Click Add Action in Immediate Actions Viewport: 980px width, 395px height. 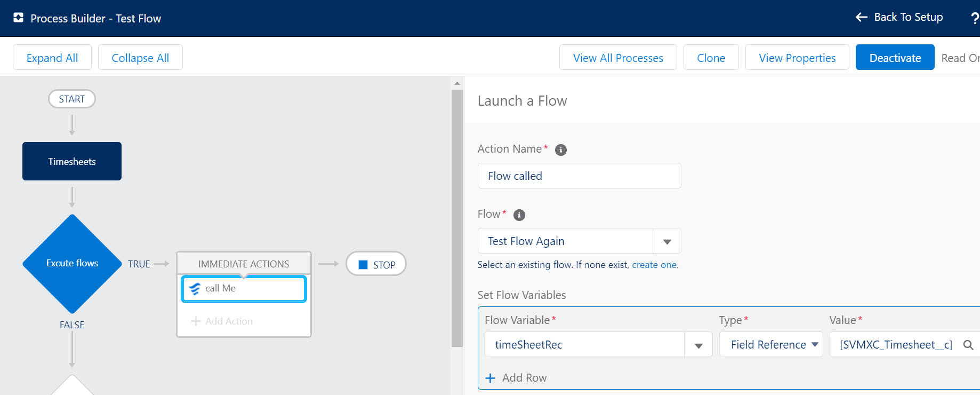click(x=222, y=321)
